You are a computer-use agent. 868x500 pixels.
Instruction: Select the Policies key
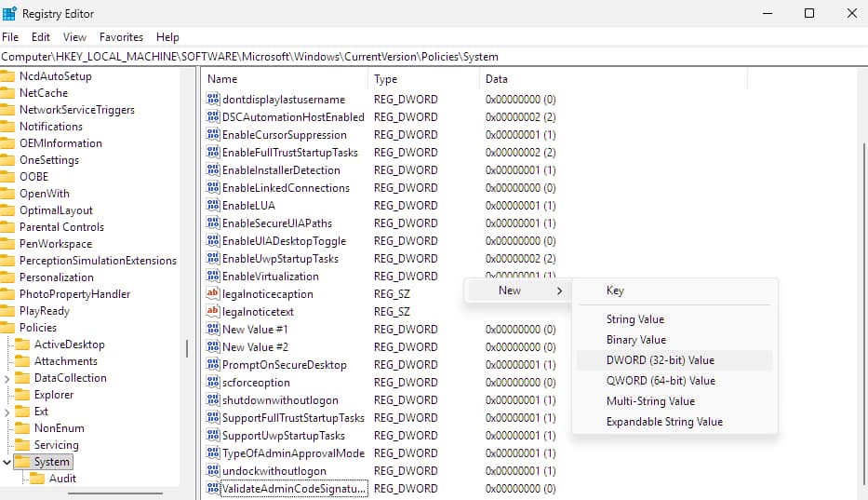[37, 328]
